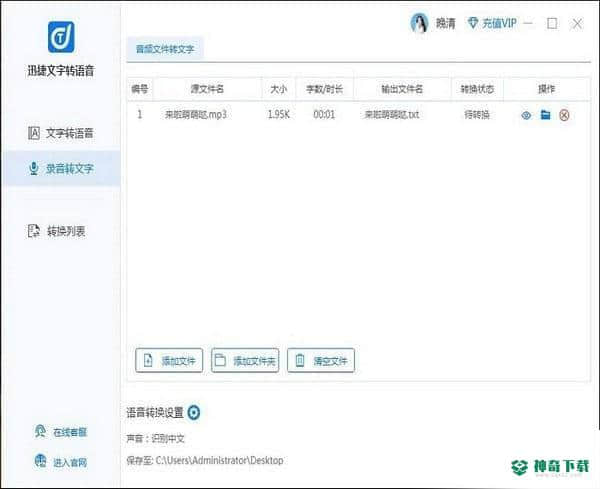Remove the mp3 file with the red X icon
Viewport: 600px width, 489px height.
click(564, 115)
